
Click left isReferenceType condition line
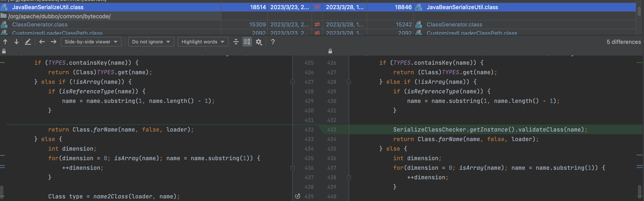click(x=96, y=91)
